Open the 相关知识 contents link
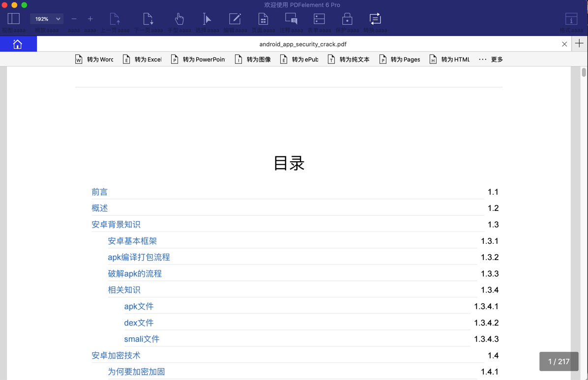The height and width of the screenshot is (380, 588). pyautogui.click(x=124, y=290)
